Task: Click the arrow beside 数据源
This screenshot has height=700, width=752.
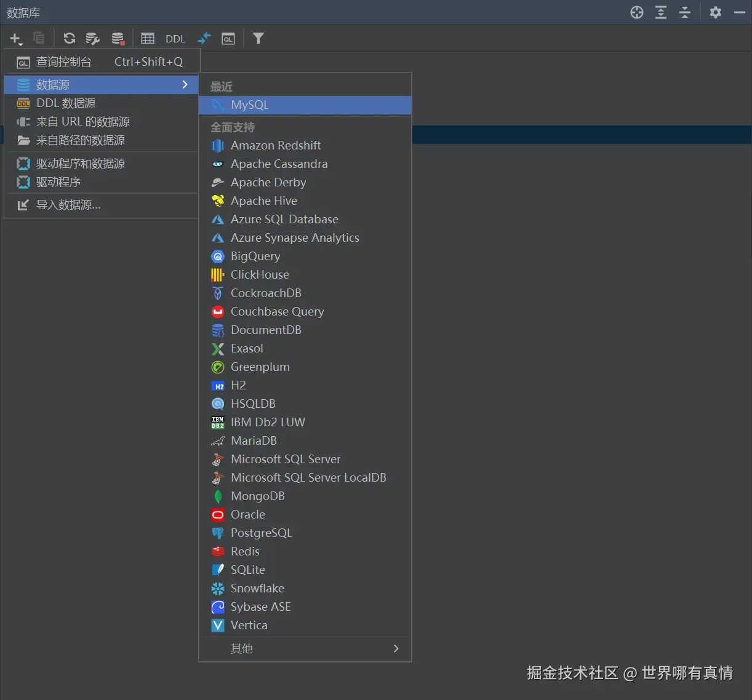Action: pos(185,84)
